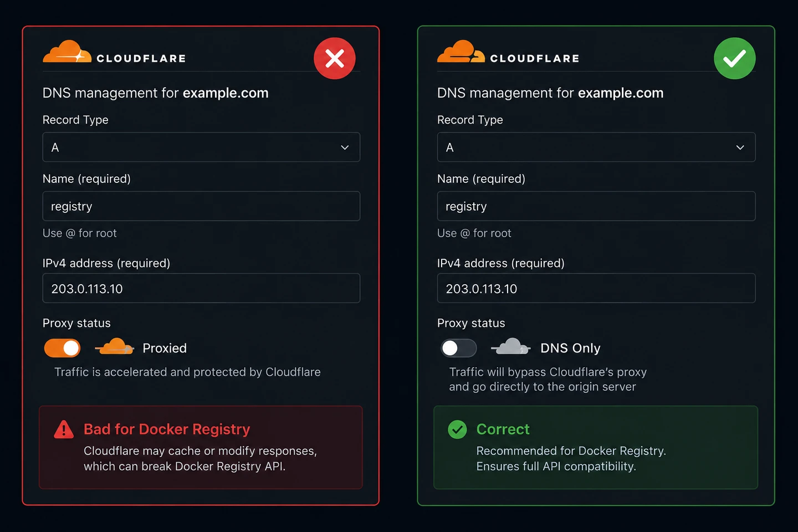Click the Cloudflare logo in the right panel
Screen dimensions: 798x532
508,52
